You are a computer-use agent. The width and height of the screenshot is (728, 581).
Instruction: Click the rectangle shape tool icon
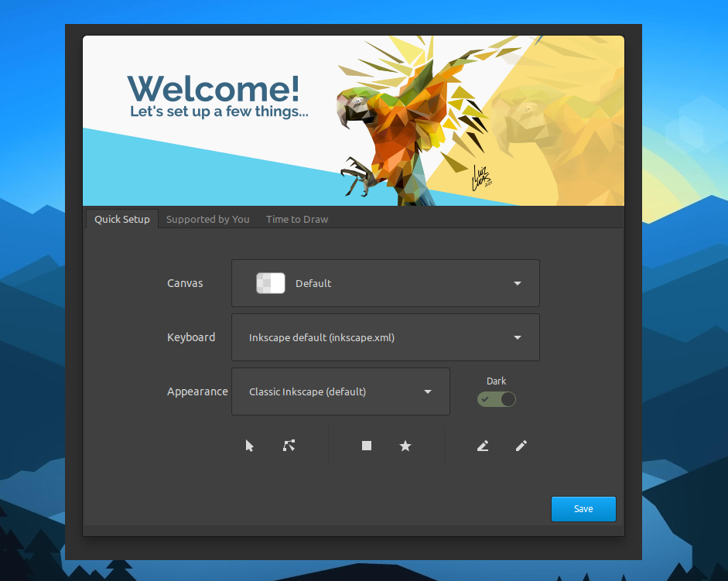point(367,446)
